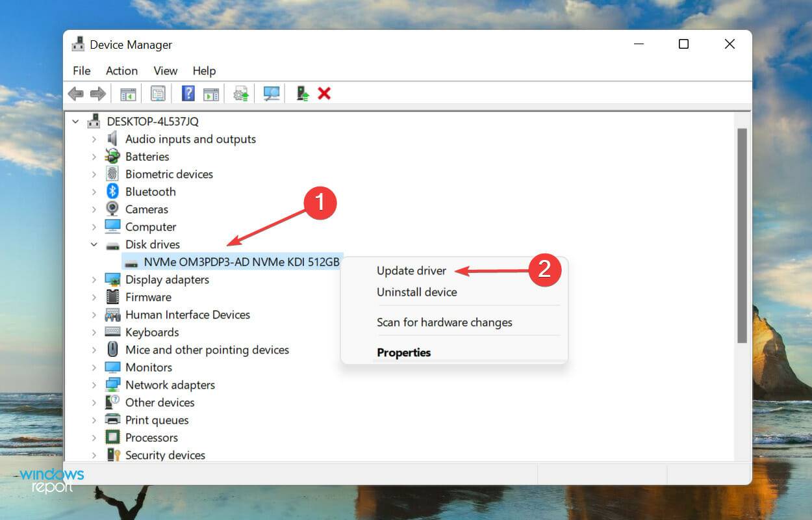Image resolution: width=812 pixels, height=520 pixels.
Task: Click the vertical scrollbar in device list
Action: click(742, 234)
